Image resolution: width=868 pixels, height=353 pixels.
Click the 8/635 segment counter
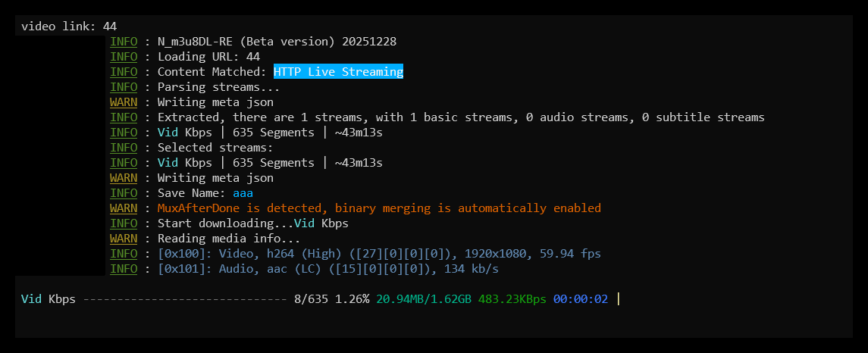[311, 299]
